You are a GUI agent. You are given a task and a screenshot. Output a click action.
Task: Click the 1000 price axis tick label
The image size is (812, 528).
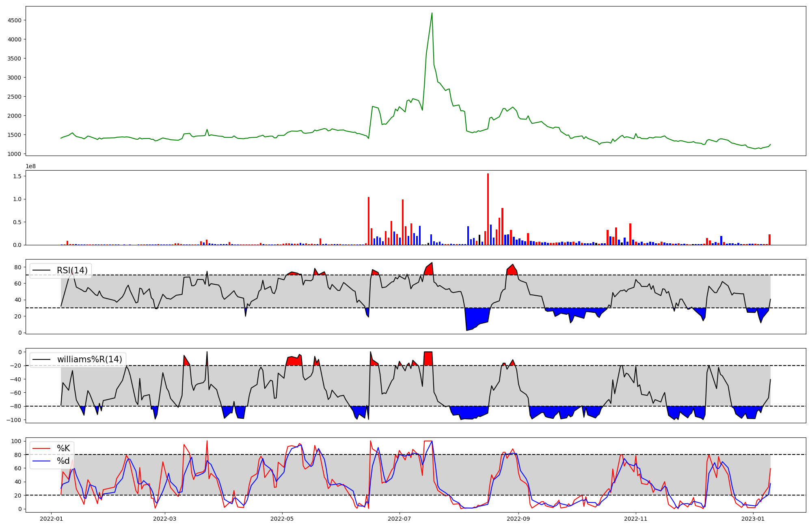15,154
